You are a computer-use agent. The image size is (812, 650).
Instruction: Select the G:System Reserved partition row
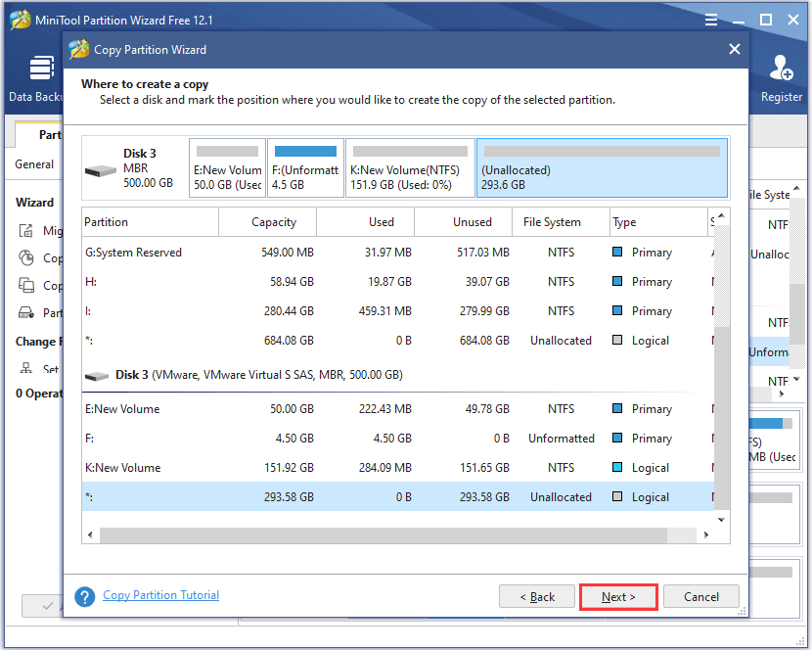(398, 253)
